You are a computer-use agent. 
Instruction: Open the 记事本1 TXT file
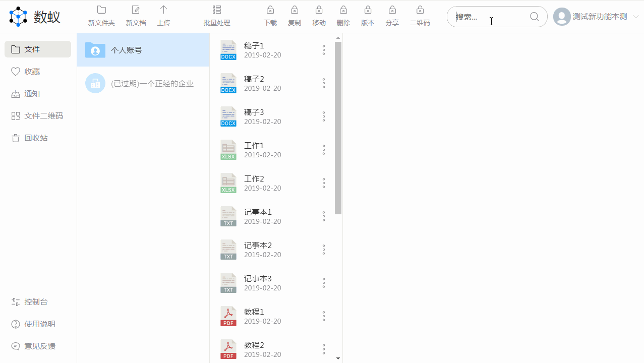tap(272, 216)
